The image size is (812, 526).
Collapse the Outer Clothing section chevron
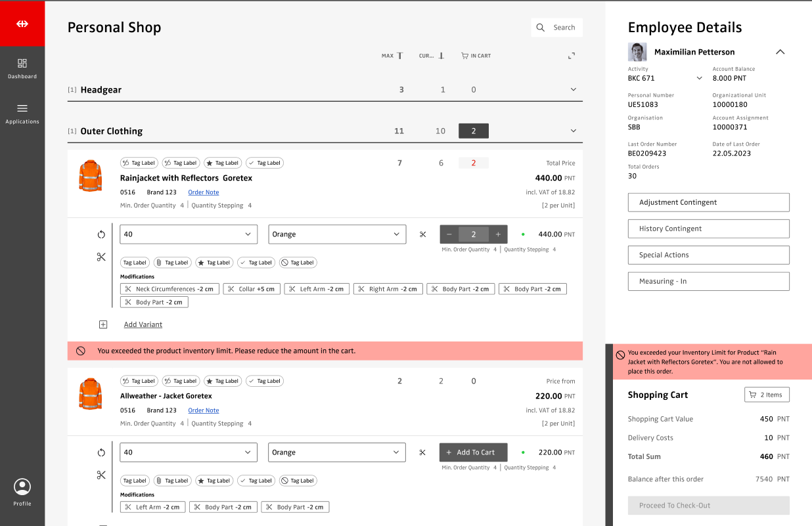point(573,131)
